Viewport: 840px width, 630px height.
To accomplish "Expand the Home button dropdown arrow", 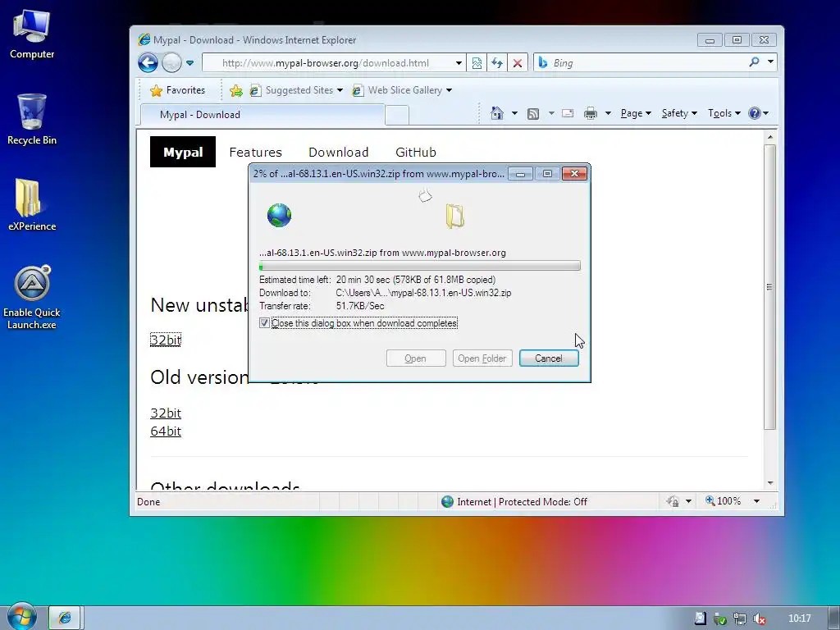I will pyautogui.click(x=514, y=113).
